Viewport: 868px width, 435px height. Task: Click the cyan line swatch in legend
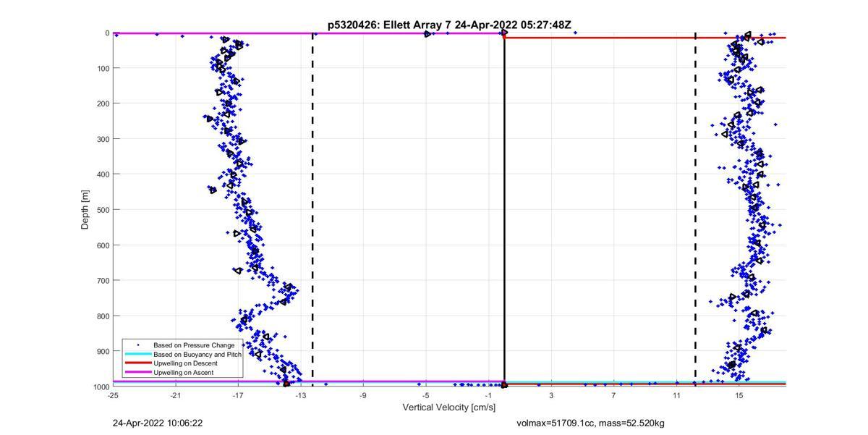pos(137,355)
